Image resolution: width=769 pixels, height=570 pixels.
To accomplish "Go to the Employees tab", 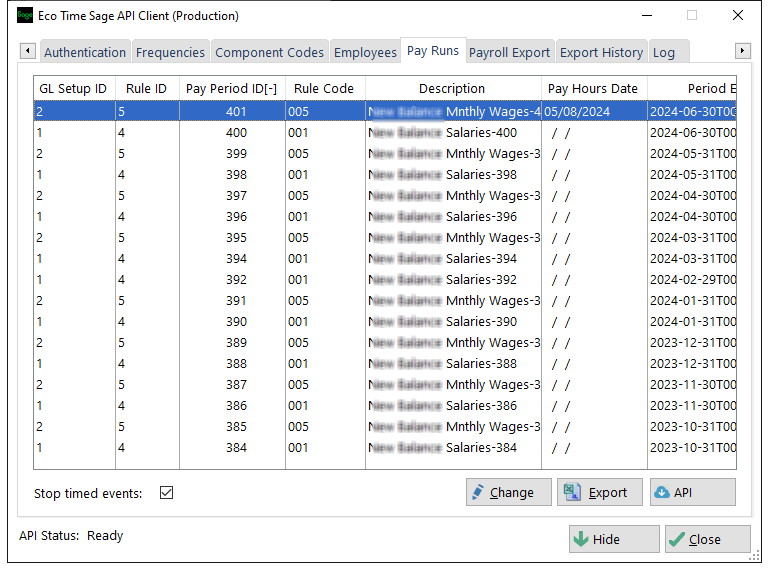I will 365,52.
